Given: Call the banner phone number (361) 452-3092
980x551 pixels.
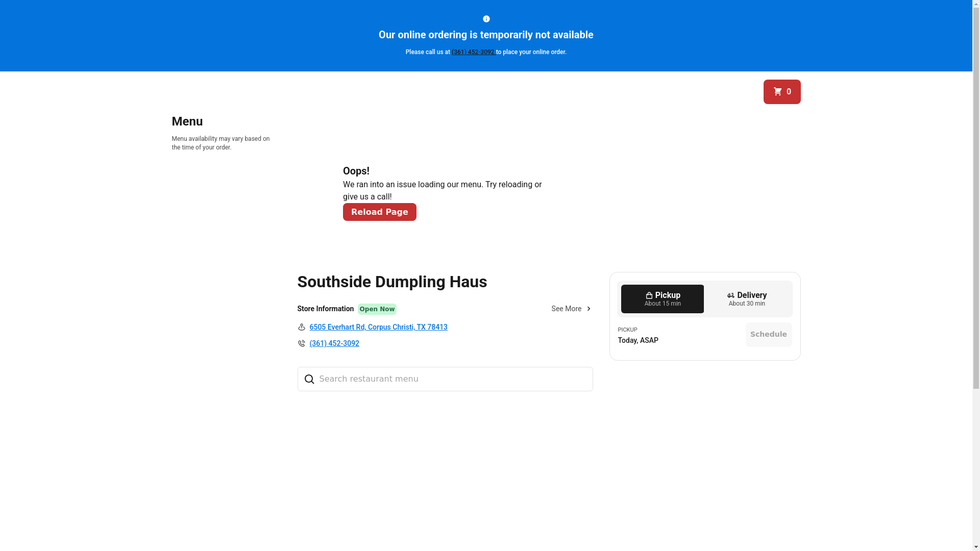Looking at the screenshot, I should click(473, 52).
